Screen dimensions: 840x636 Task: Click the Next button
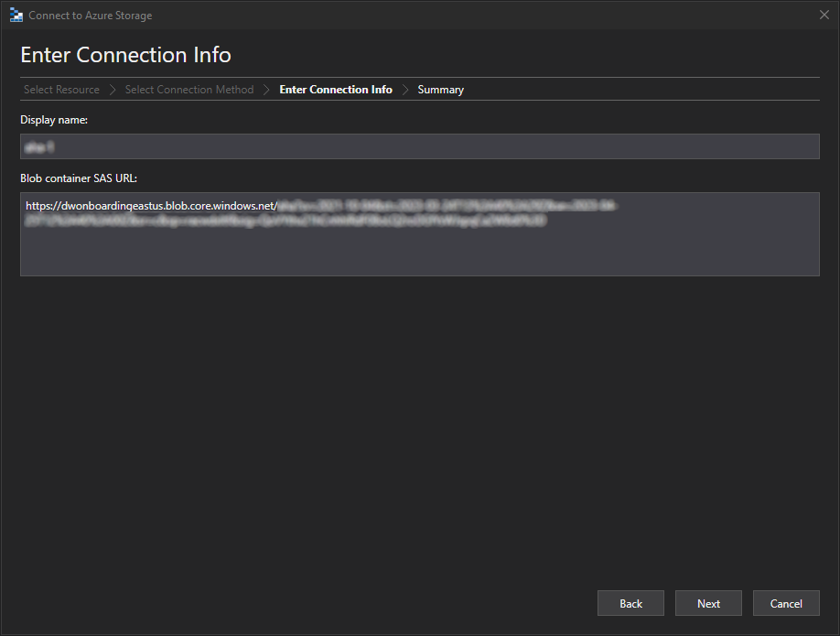[x=708, y=603]
